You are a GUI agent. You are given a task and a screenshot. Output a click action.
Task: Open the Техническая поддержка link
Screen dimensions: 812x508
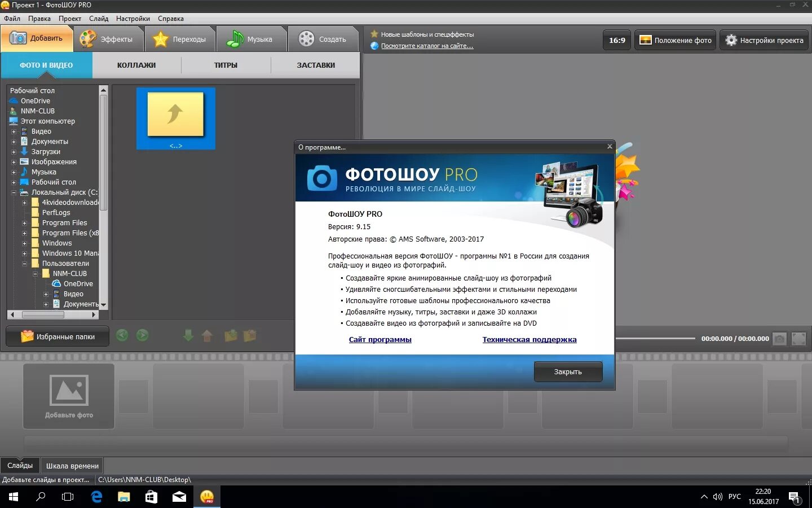click(x=529, y=339)
